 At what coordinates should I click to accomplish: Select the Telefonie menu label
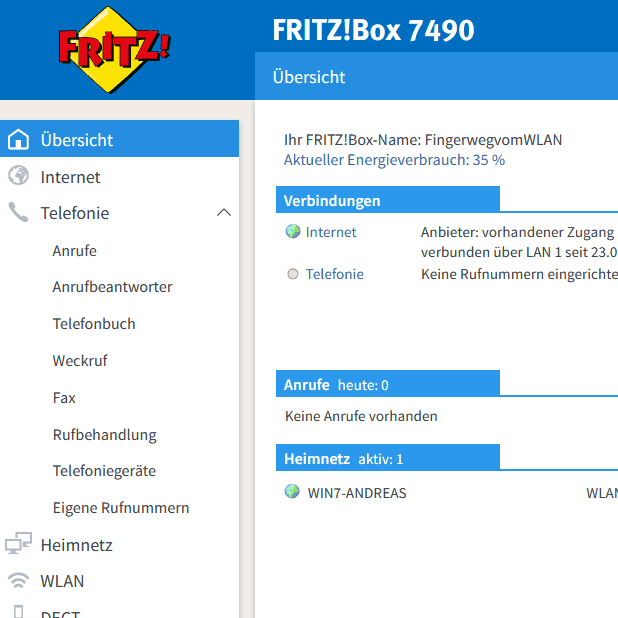click(x=75, y=213)
